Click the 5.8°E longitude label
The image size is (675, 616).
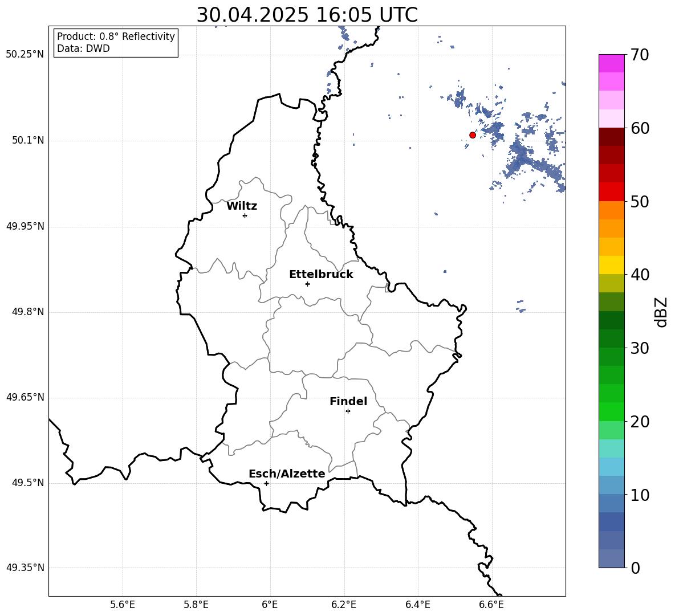click(x=196, y=605)
